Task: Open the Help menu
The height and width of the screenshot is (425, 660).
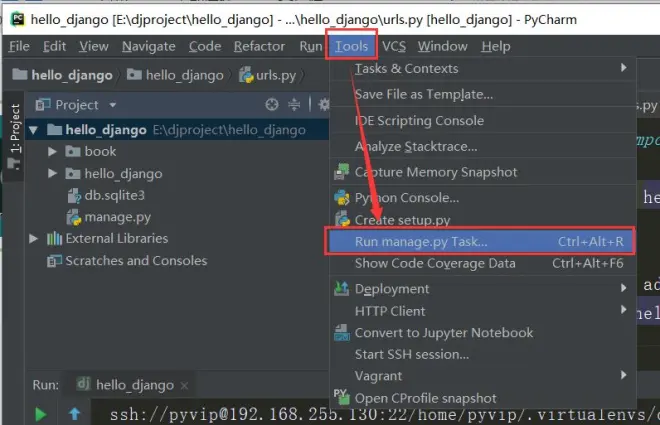Action: tap(496, 46)
